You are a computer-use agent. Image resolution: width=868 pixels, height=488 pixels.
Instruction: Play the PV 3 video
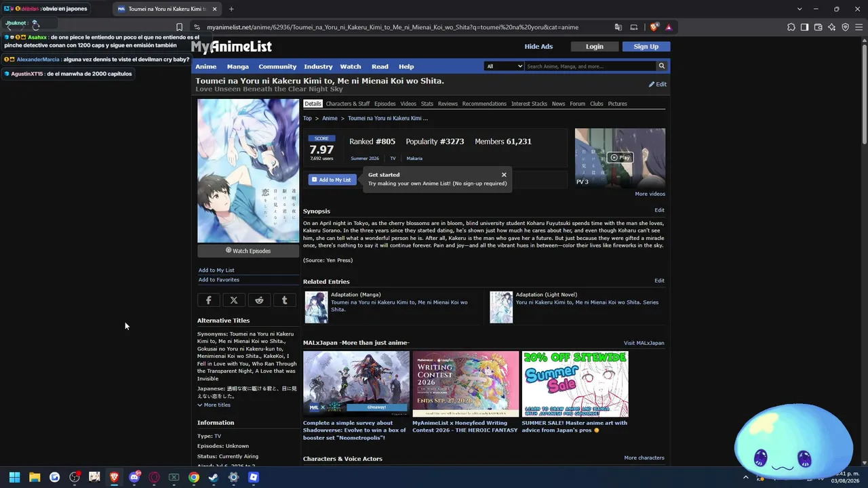(x=620, y=157)
